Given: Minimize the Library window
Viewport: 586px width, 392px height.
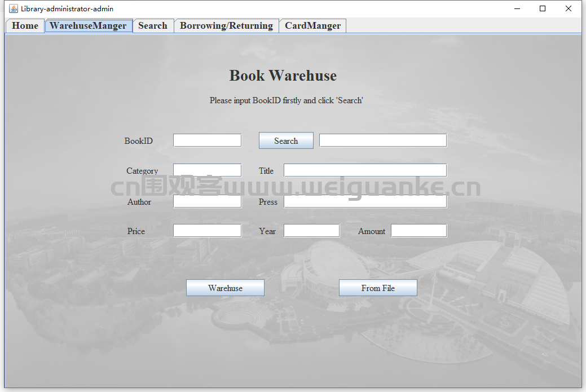Looking at the screenshot, I should [517, 8].
